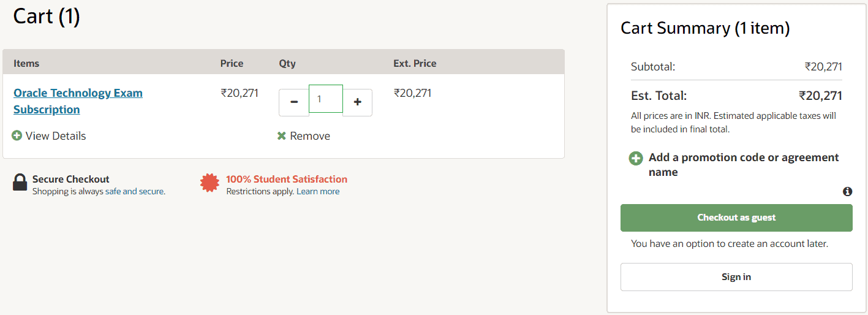Click the green plus promotion code icon

click(636, 158)
